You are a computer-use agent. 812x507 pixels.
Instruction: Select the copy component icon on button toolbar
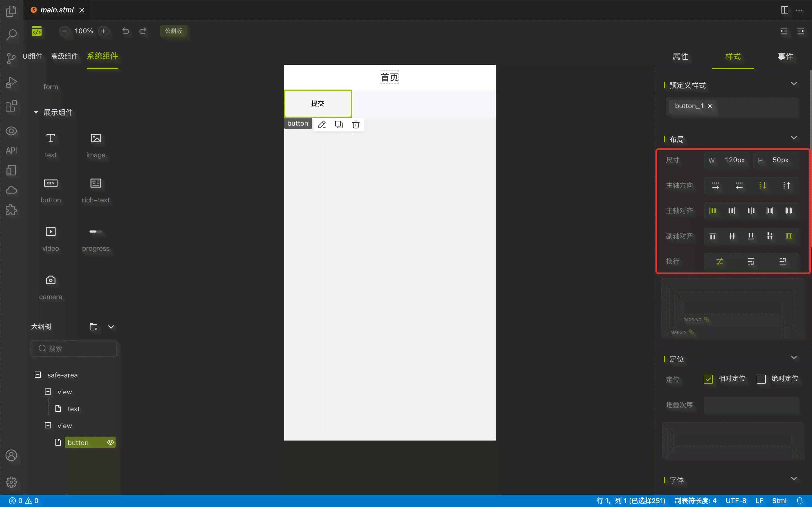pyautogui.click(x=339, y=124)
